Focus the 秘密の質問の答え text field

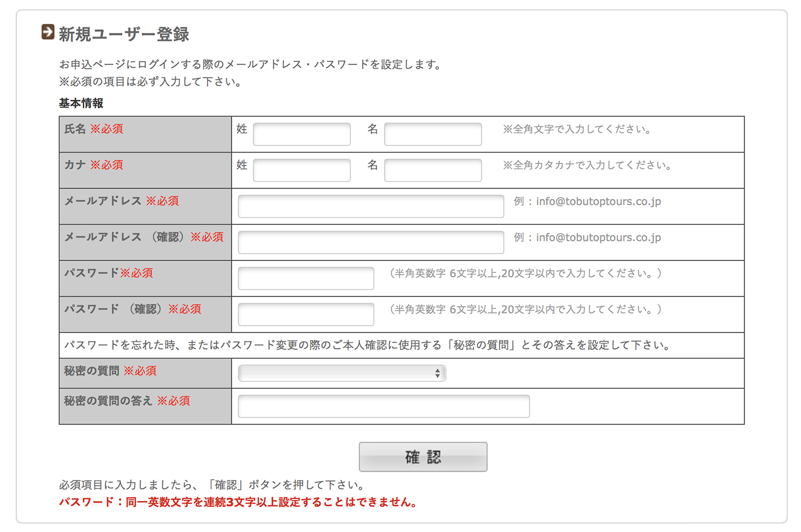[383, 406]
